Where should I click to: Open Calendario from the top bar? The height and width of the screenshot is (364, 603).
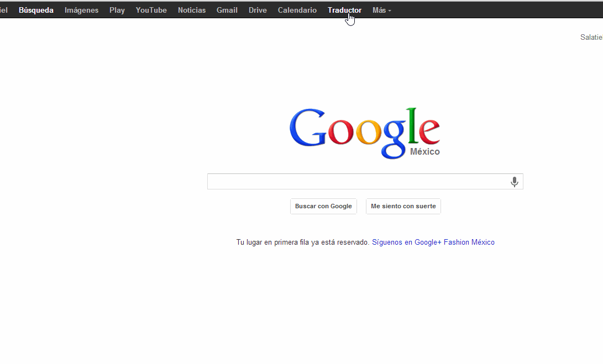(x=297, y=10)
